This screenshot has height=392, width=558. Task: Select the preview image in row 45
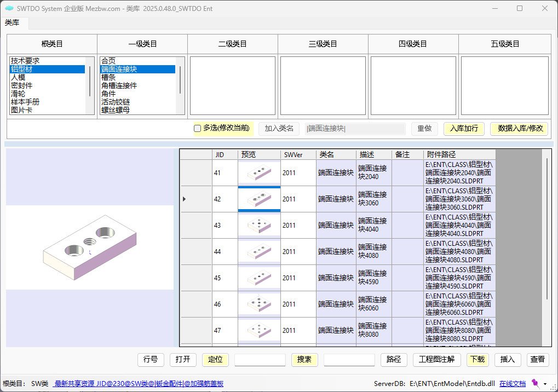(x=259, y=278)
